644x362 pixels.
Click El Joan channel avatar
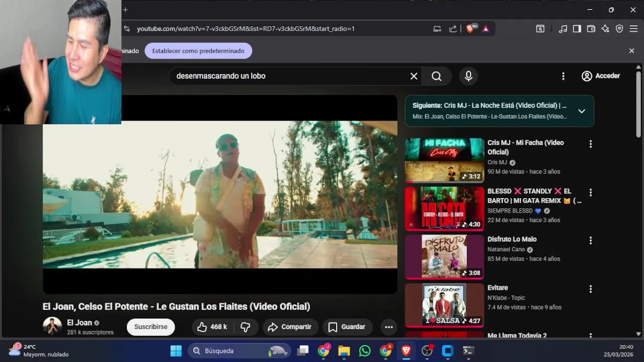[x=52, y=327]
